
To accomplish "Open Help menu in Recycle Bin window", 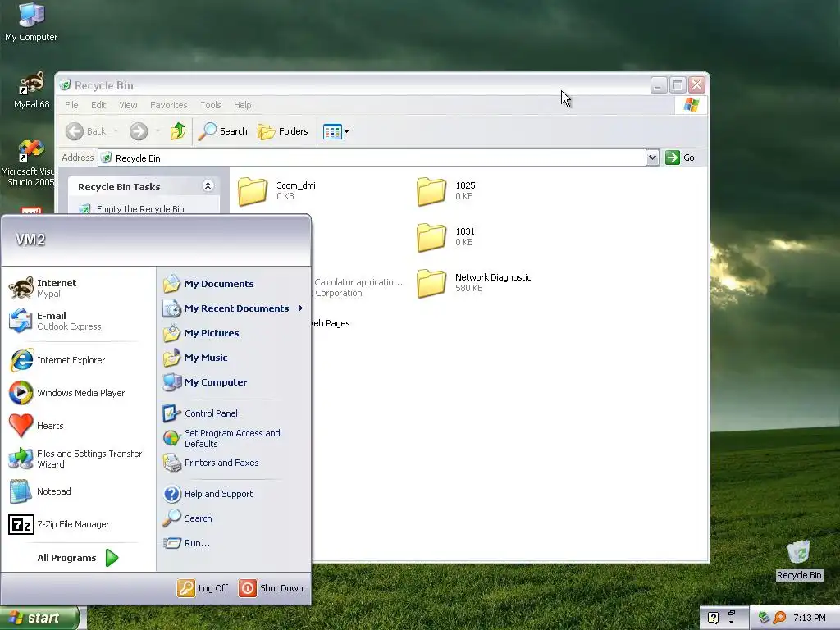I will click(242, 105).
